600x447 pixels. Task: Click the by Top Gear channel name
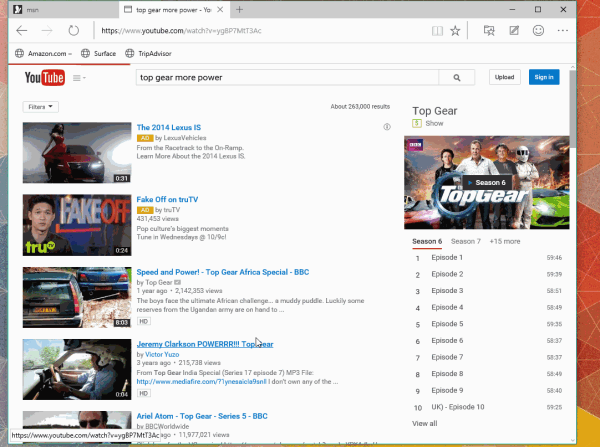click(x=158, y=282)
